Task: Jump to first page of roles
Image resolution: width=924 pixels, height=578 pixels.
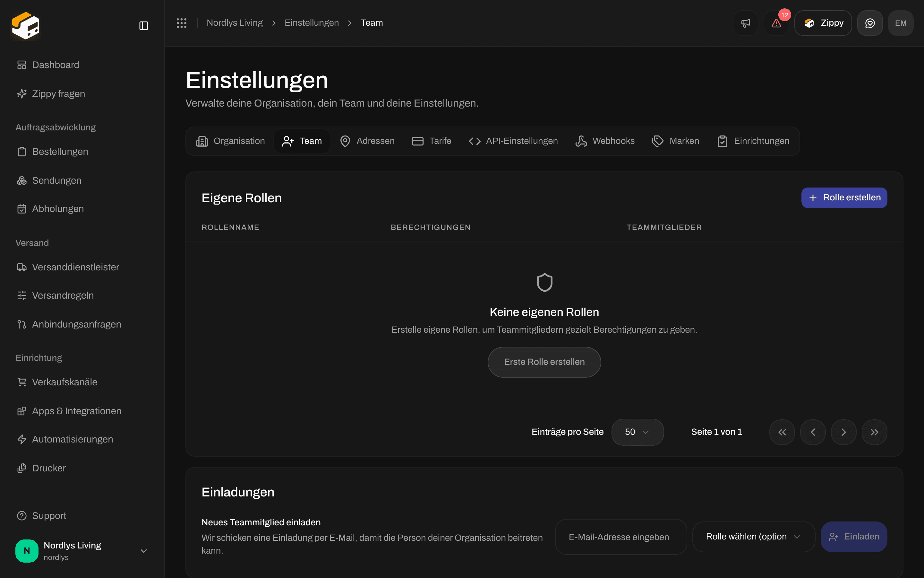Action: point(782,432)
